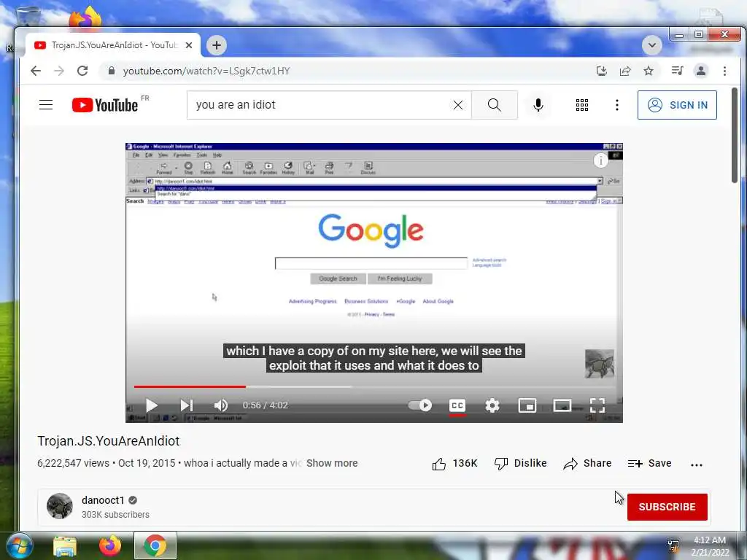The width and height of the screenshot is (747, 560).
Task: Bookmark this page with the star icon
Action: 649,71
